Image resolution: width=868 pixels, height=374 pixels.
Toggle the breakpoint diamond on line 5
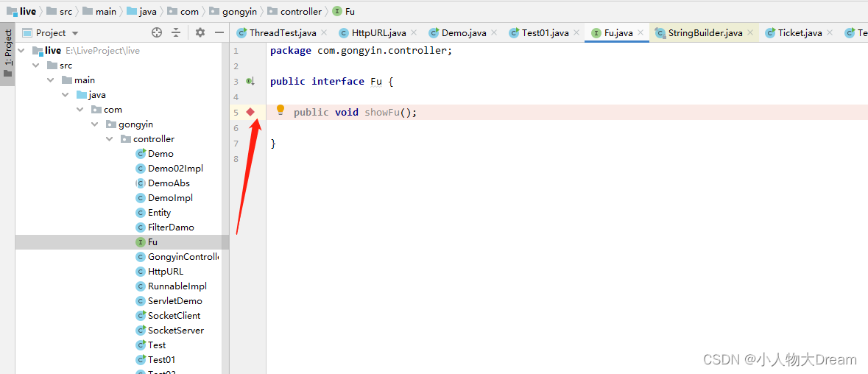(250, 113)
